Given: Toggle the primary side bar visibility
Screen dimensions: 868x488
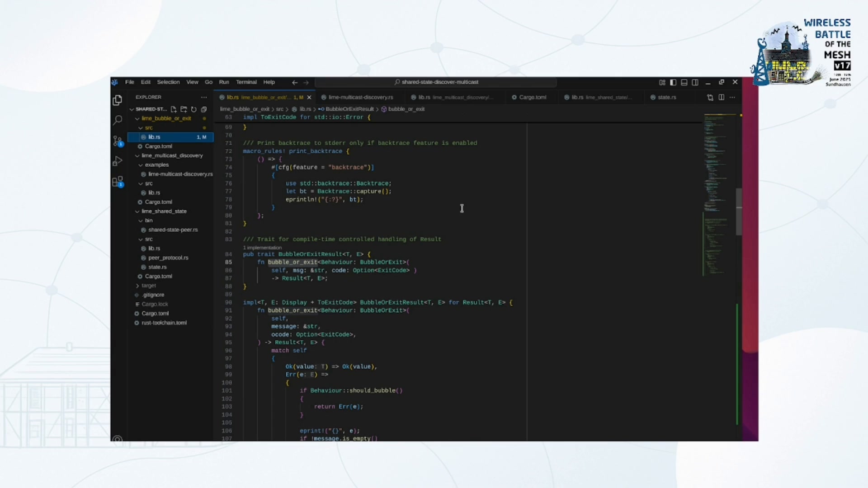Looking at the screenshot, I should pyautogui.click(x=673, y=82).
